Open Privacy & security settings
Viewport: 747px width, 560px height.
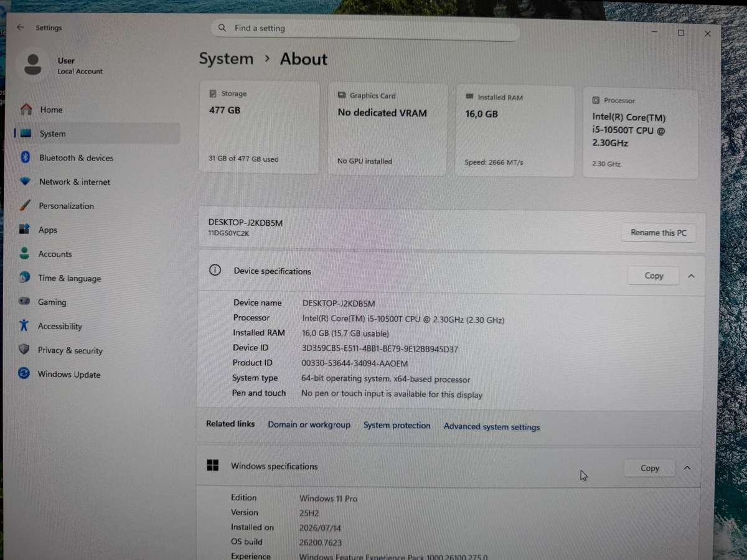70,350
